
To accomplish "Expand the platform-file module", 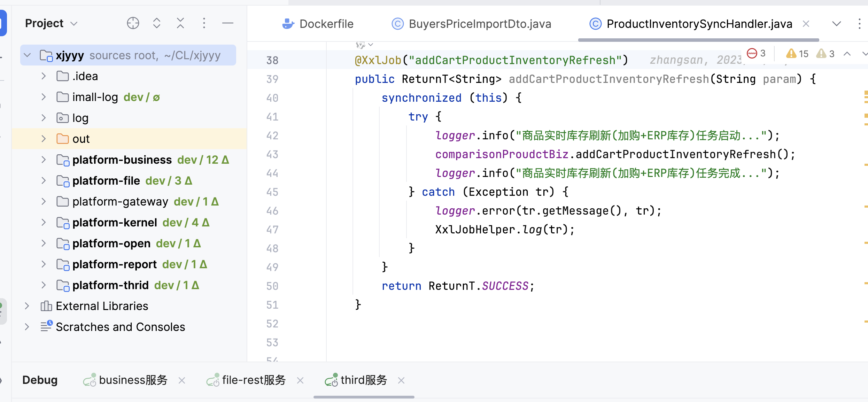I will click(44, 180).
